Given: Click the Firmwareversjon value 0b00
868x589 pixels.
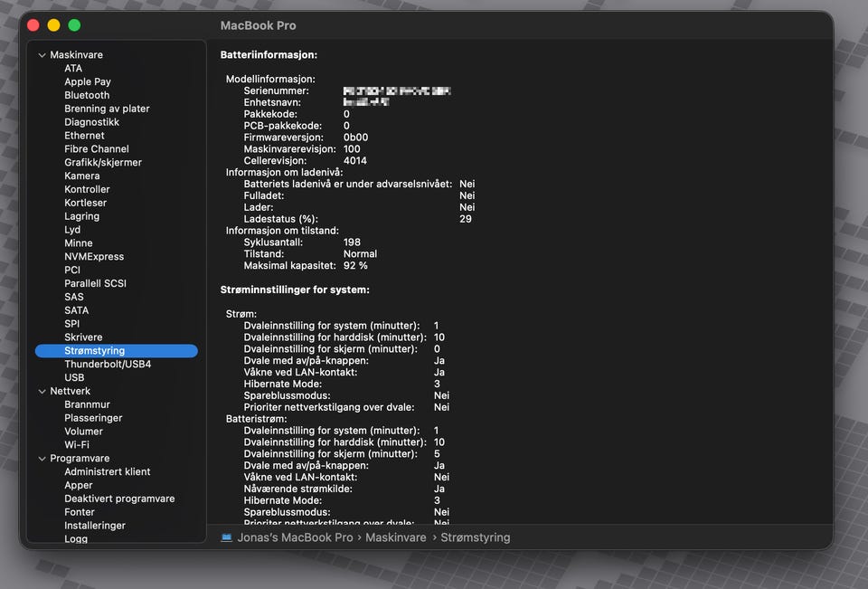Looking at the screenshot, I should pyautogui.click(x=355, y=138).
